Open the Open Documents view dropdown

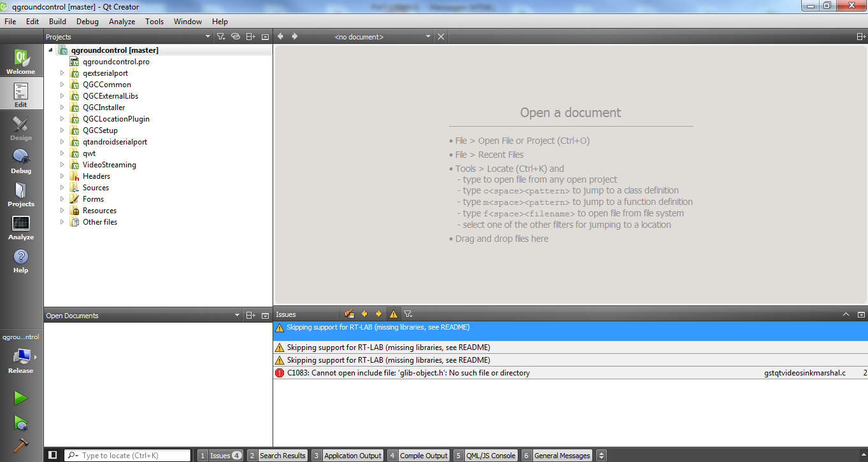pyautogui.click(x=237, y=316)
